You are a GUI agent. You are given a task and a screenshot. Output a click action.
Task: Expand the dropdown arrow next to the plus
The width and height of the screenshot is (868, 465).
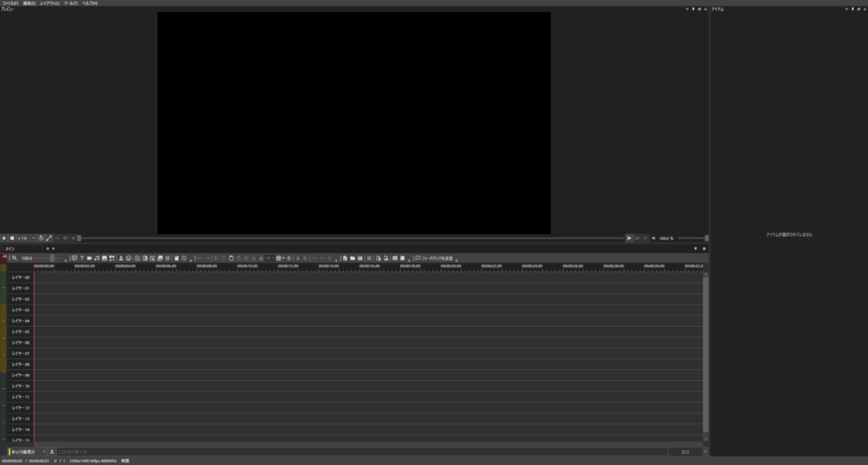(53, 249)
